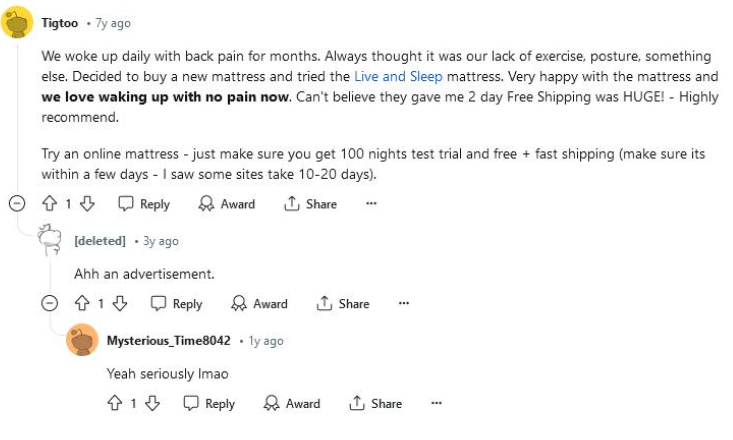Collapse the deleted user's comment thread
Viewport: 733px width, 440px height.
click(50, 304)
